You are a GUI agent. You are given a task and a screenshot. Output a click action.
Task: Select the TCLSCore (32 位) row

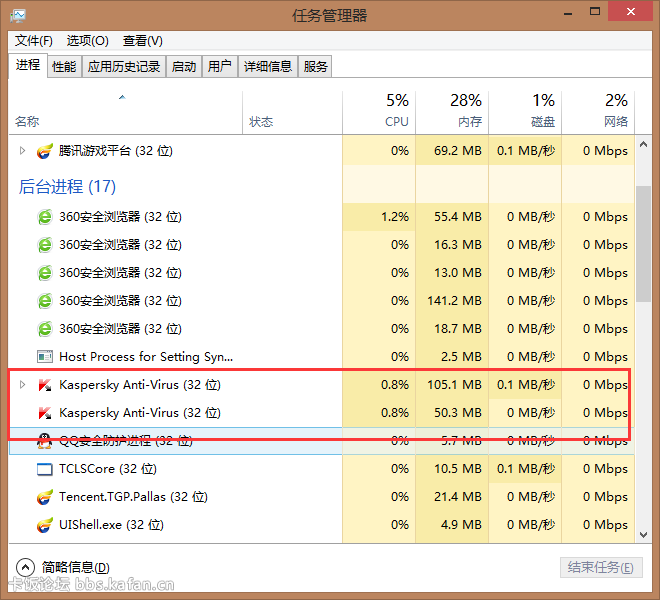point(322,469)
